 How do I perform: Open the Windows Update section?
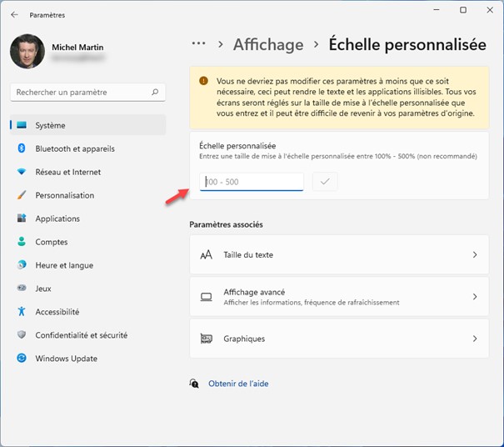click(66, 359)
